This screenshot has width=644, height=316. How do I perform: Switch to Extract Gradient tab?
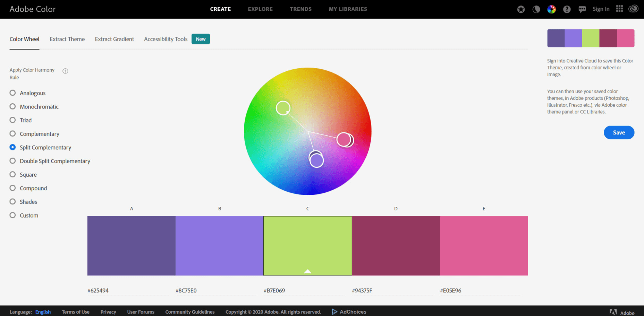[x=115, y=39]
